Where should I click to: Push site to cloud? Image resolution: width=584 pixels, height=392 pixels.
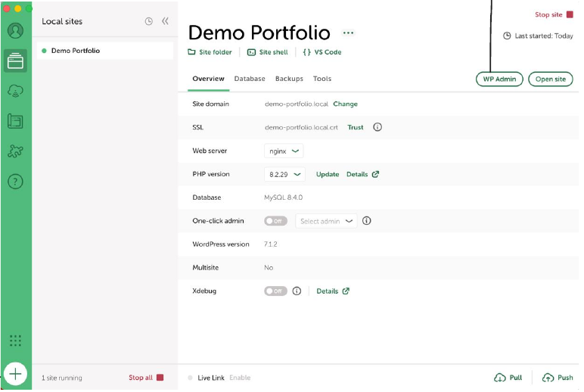pyautogui.click(x=558, y=378)
